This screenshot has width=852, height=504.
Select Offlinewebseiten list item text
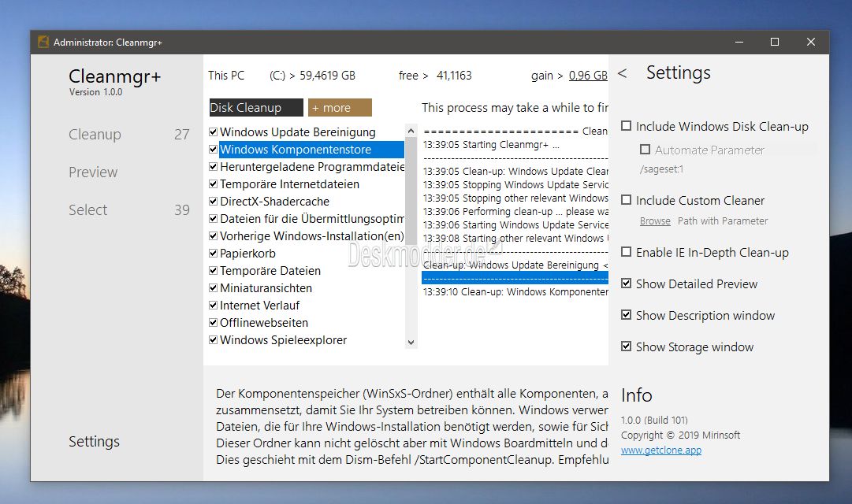coord(263,323)
